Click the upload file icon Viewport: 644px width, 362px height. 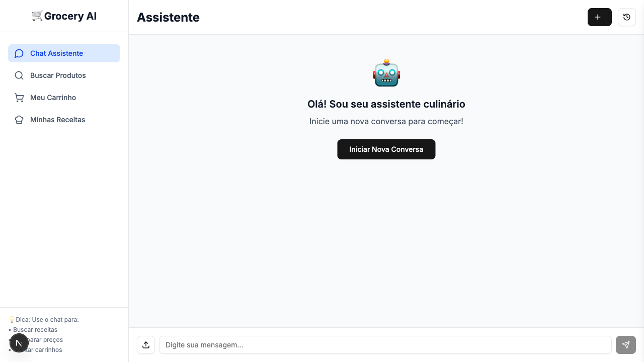[146, 345]
